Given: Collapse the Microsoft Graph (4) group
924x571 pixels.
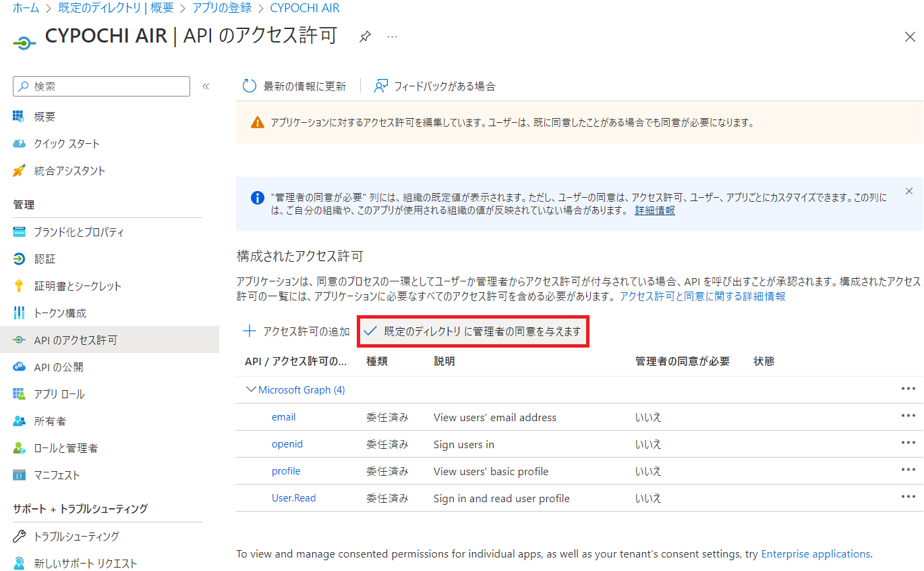Looking at the screenshot, I should (x=252, y=389).
